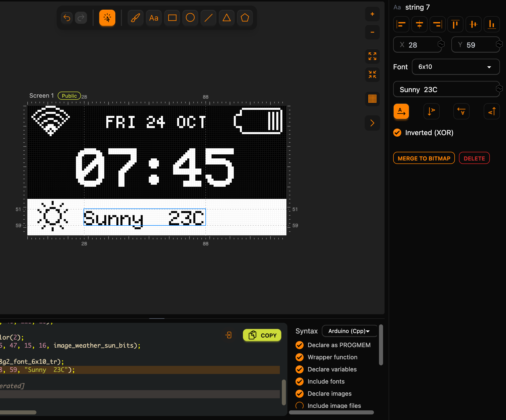Activate the select cursor tool

(x=107, y=18)
